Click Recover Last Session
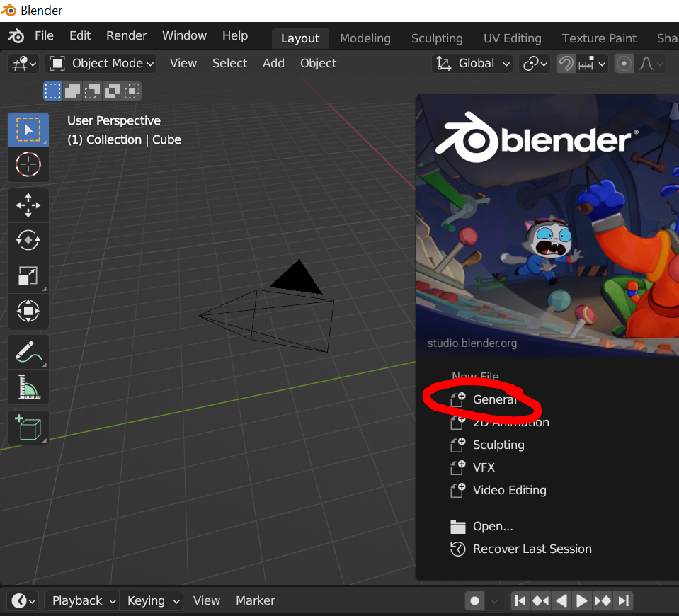679x616 pixels. coord(532,549)
